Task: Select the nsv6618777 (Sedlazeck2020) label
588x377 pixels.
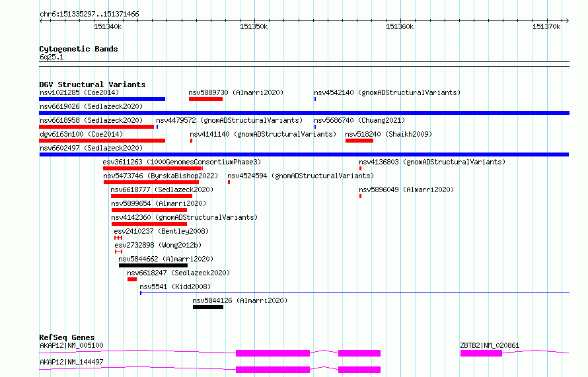Action: 162,189
